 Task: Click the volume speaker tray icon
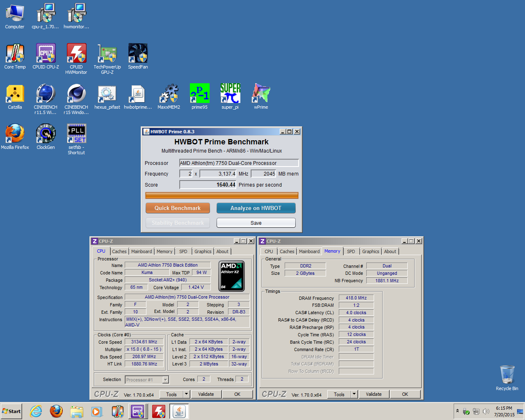pos(486,411)
